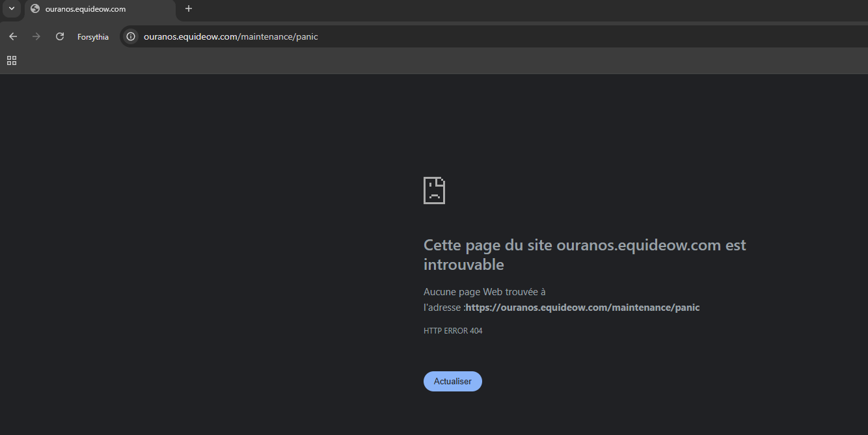This screenshot has width=868, height=435.
Task: Reload the page with the refresh icon
Action: 60,36
